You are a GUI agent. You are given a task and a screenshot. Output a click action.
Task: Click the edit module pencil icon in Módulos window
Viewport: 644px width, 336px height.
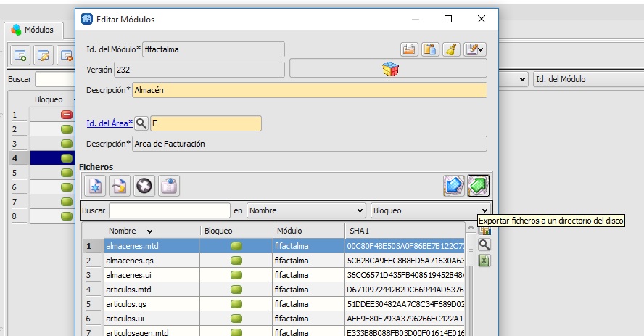(43, 55)
